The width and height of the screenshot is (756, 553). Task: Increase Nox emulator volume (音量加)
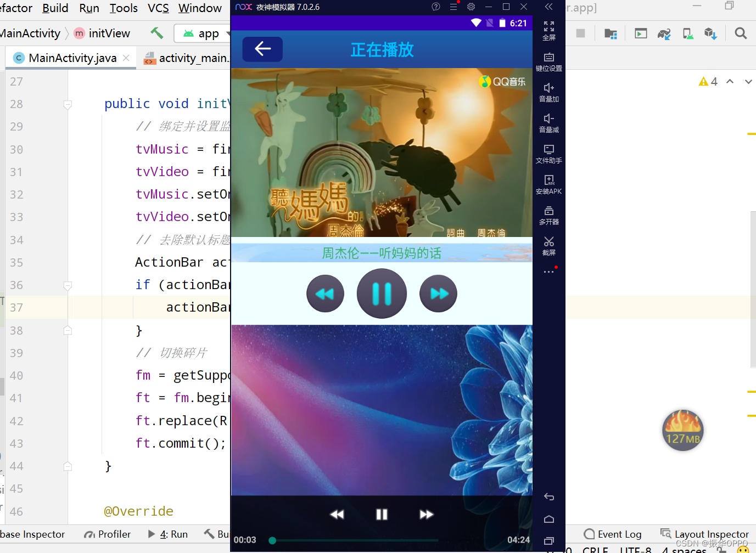coord(549,93)
